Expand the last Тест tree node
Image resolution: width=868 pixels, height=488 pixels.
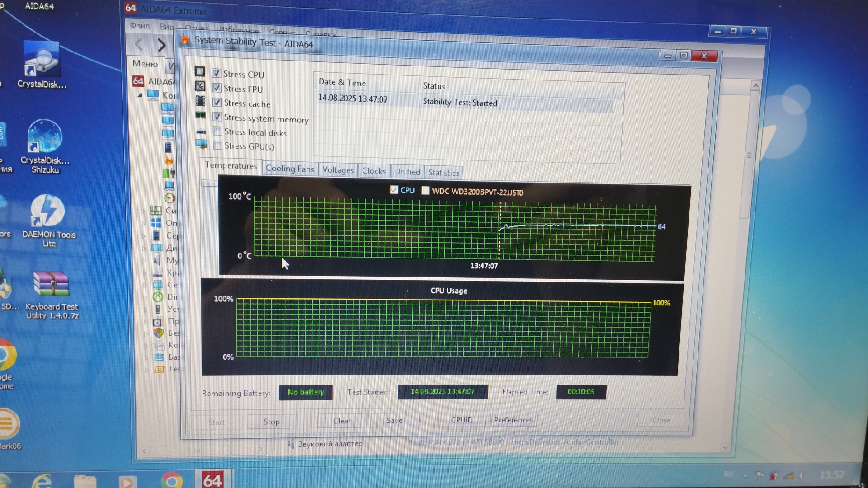(x=146, y=370)
